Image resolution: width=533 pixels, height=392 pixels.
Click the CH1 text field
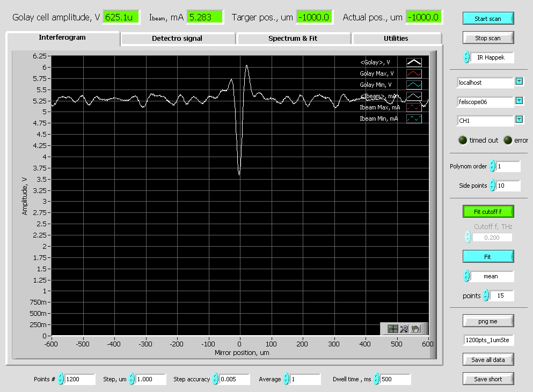pyautogui.click(x=485, y=121)
